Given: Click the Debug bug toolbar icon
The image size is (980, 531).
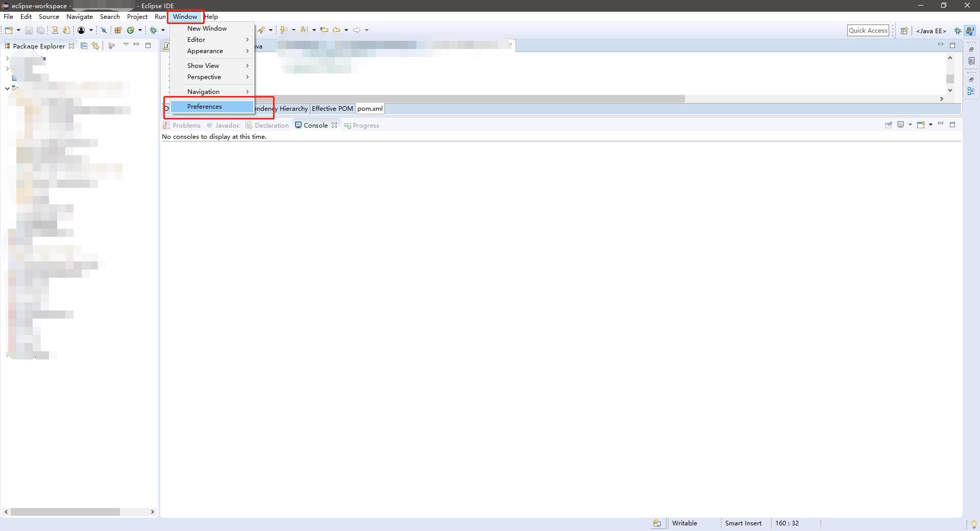Looking at the screenshot, I should pyautogui.click(x=153, y=30).
